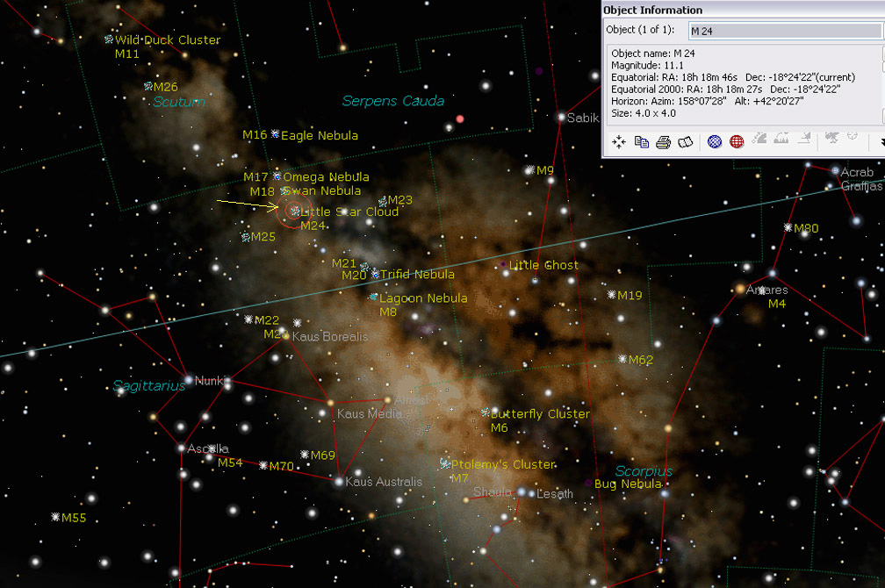The image size is (885, 588).
Task: Click the red globe database icon
Action: coord(736,140)
